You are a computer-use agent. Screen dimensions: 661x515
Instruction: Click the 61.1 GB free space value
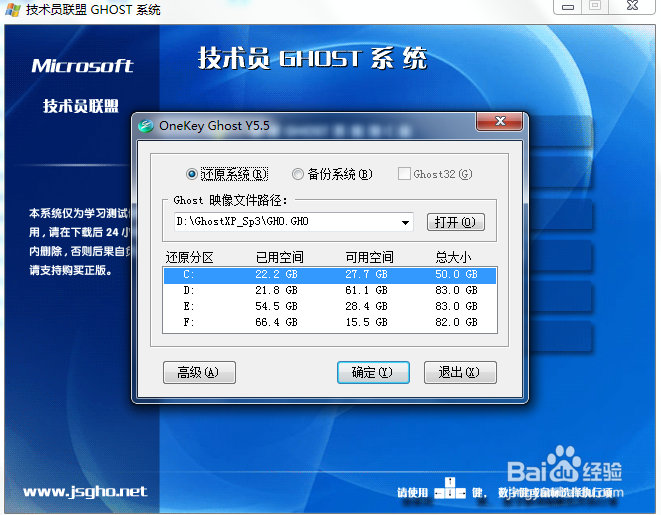click(x=366, y=290)
